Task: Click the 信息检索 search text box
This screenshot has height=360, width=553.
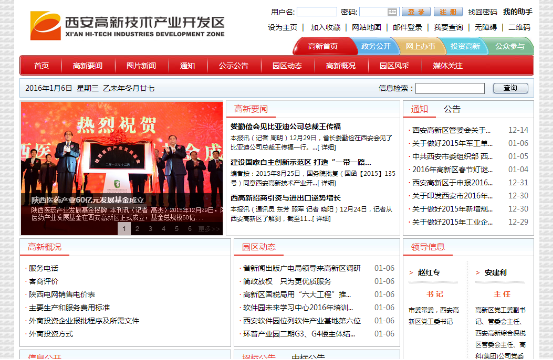Action: click(450, 88)
